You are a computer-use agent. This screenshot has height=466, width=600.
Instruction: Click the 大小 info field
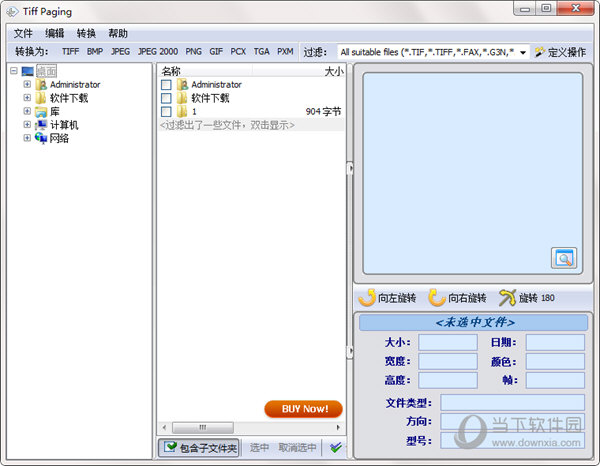448,342
